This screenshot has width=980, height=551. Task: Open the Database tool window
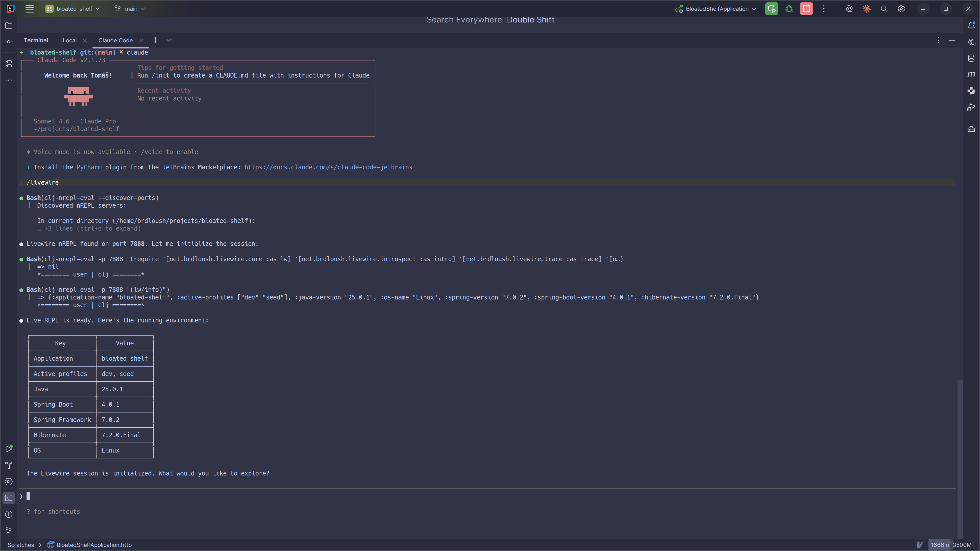tap(971, 58)
